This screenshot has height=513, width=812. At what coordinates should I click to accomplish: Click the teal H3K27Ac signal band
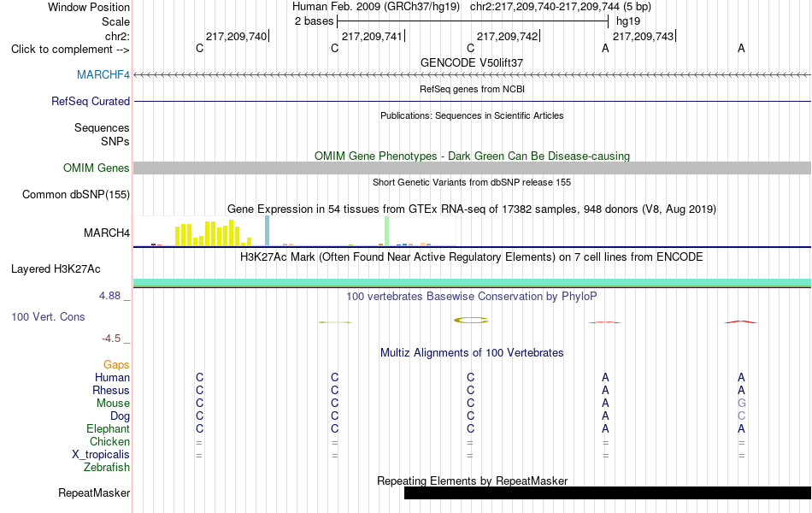[473, 282]
